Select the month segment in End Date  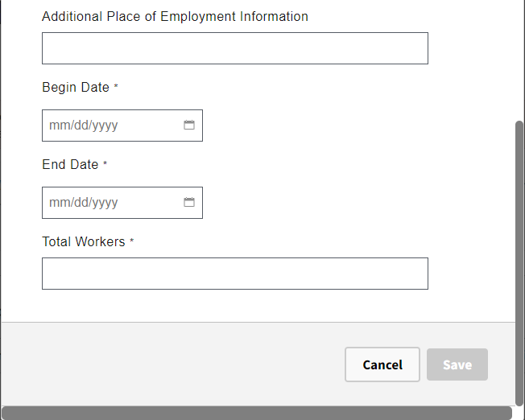click(x=59, y=203)
